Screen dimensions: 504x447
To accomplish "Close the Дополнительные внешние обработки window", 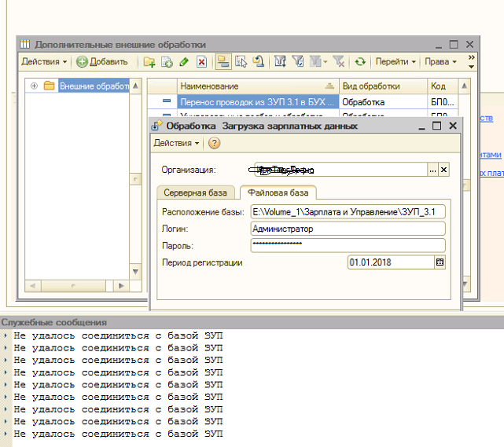I will (x=469, y=44).
